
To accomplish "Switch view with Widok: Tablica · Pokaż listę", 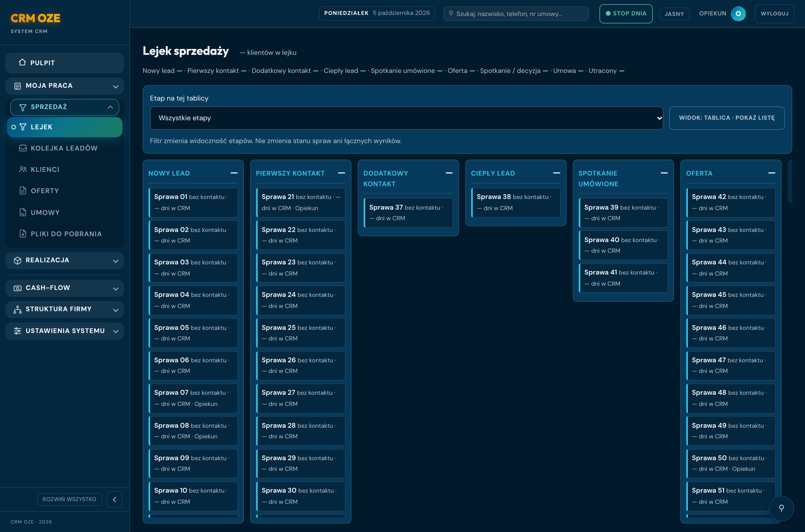I will tap(726, 118).
